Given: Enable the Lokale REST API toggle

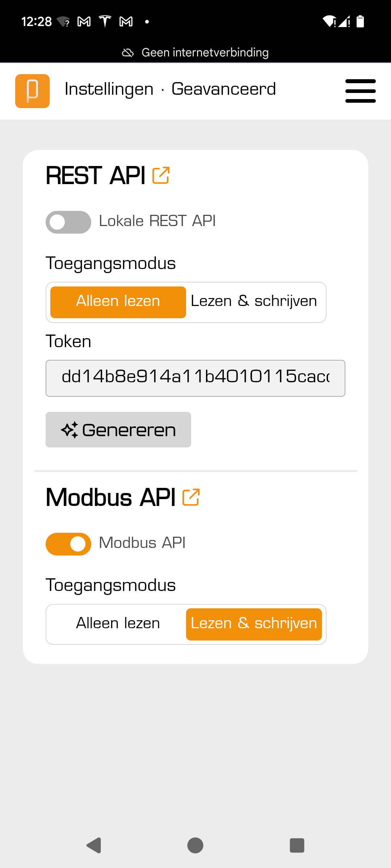Looking at the screenshot, I should point(68,222).
